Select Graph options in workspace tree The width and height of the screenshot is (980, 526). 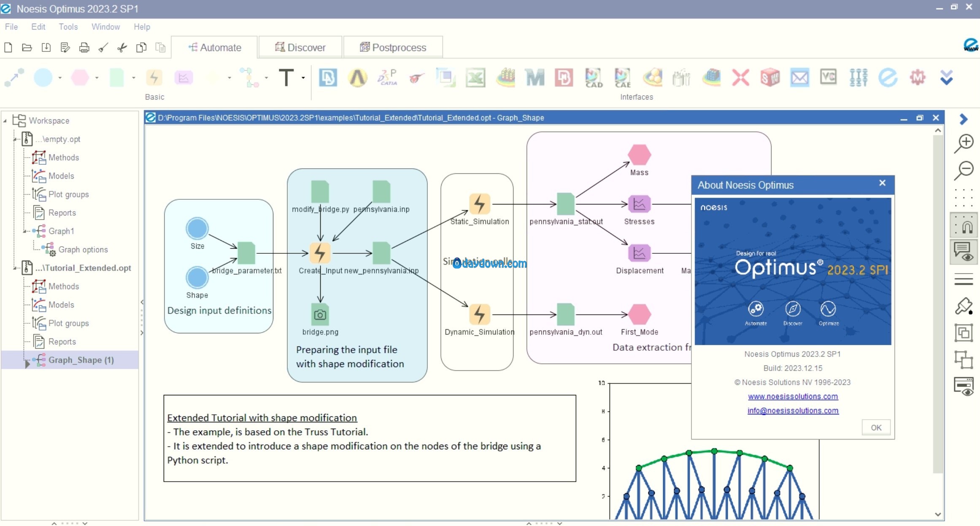pyautogui.click(x=83, y=250)
